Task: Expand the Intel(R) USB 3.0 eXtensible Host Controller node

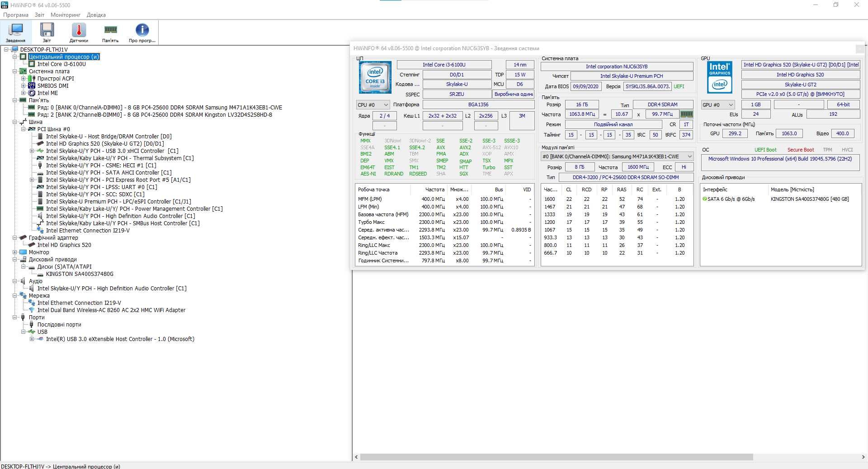Action: pyautogui.click(x=32, y=339)
